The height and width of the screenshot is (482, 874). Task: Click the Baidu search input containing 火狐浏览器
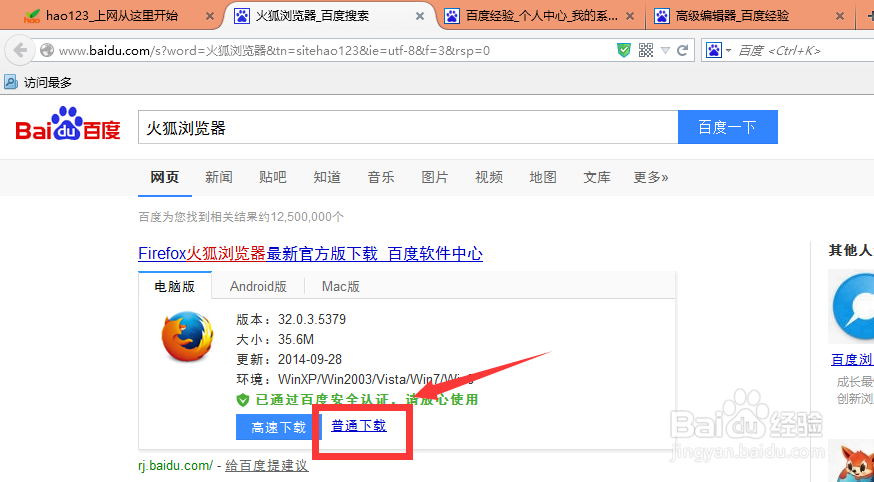tap(408, 128)
